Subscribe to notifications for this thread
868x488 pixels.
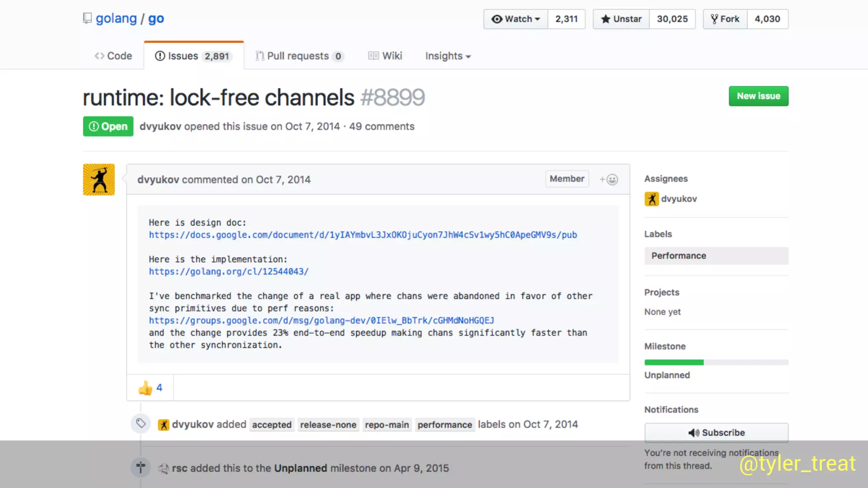click(x=716, y=433)
